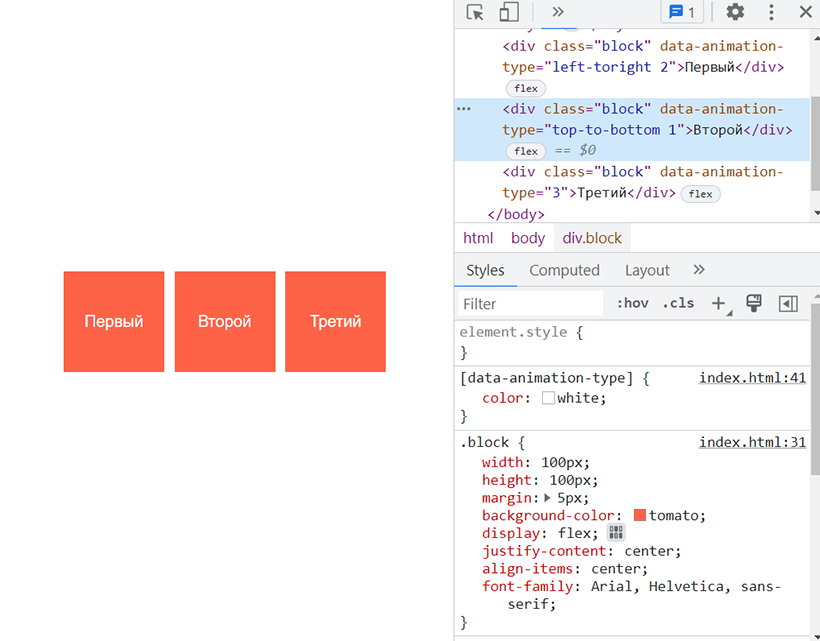
Task: Open the console issues counter badge
Action: [682, 12]
